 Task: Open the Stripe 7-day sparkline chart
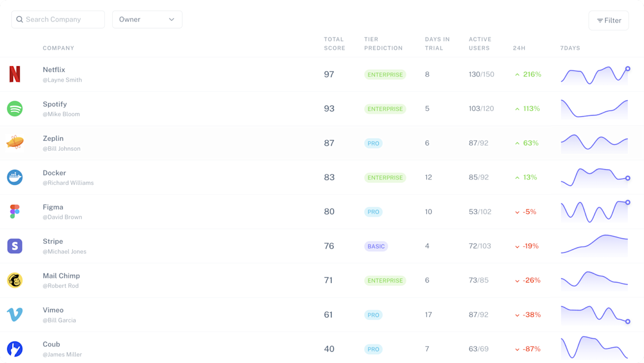click(595, 246)
